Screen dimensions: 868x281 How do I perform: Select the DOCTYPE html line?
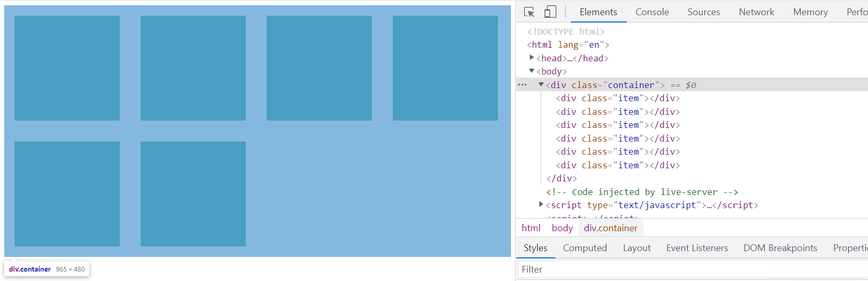point(566,31)
